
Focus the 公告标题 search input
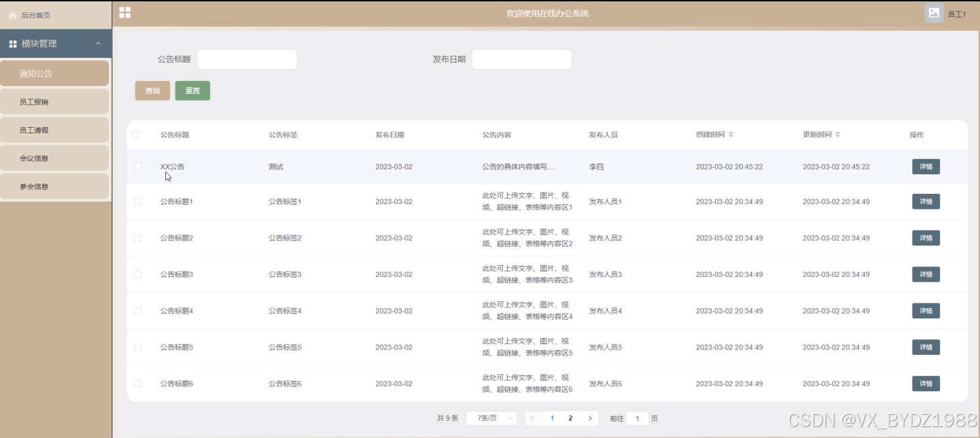247,59
